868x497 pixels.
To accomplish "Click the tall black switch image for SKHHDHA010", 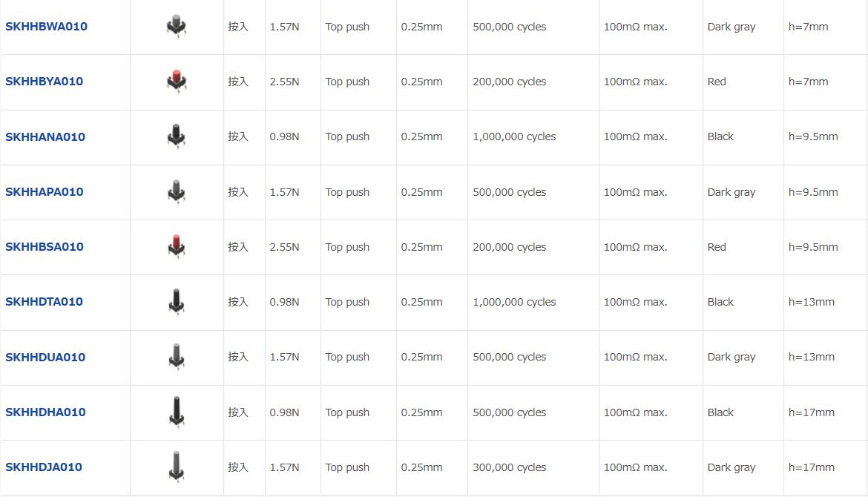I will [x=177, y=412].
